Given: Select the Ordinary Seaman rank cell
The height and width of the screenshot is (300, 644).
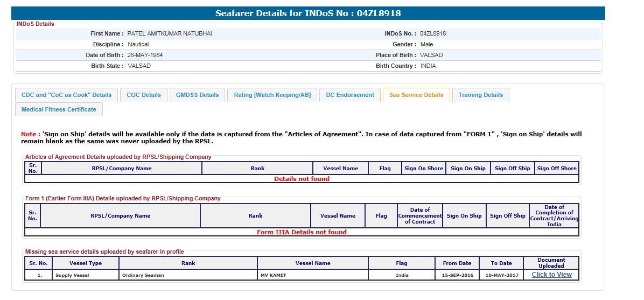Looking at the screenshot, I should 188,275.
